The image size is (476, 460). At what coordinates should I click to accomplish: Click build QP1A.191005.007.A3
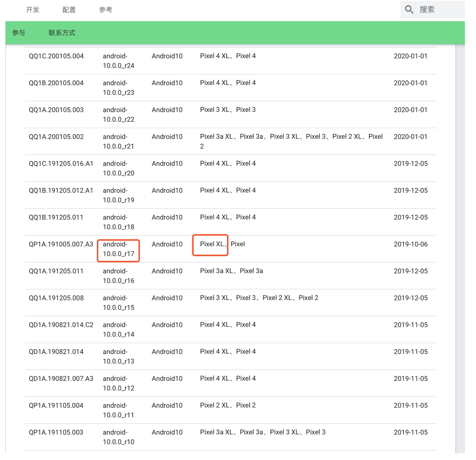pyautogui.click(x=61, y=244)
